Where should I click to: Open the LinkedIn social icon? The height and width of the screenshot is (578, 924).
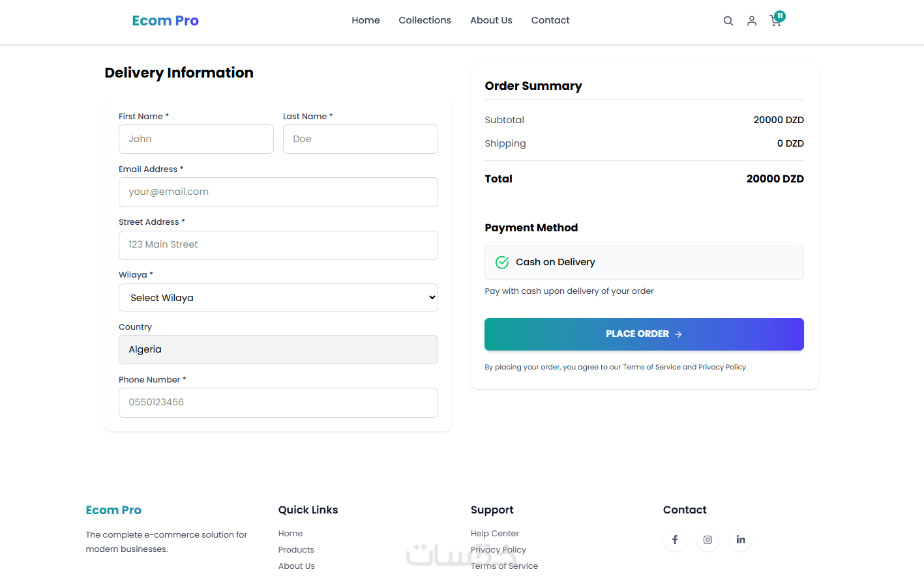point(741,540)
